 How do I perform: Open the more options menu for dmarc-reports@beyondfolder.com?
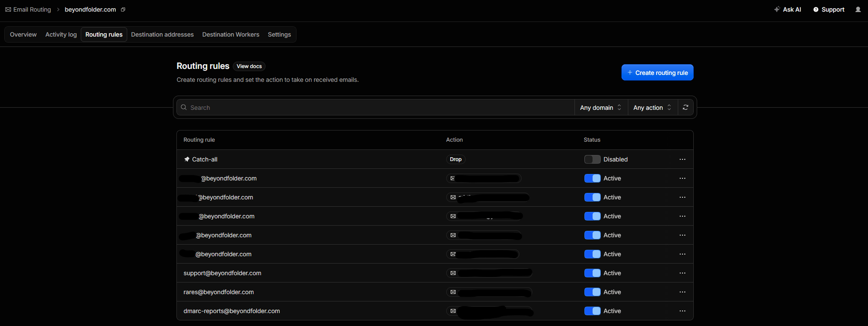pos(683,311)
